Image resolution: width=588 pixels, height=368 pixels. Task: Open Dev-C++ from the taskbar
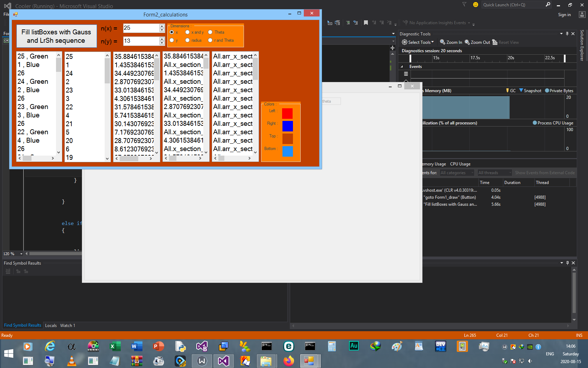pos(441,346)
